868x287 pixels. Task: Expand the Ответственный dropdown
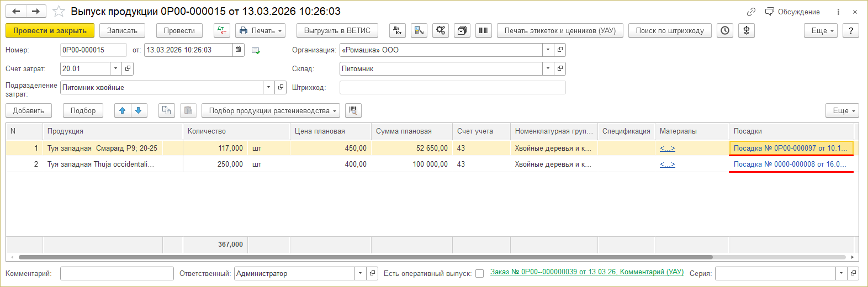pyautogui.click(x=360, y=273)
